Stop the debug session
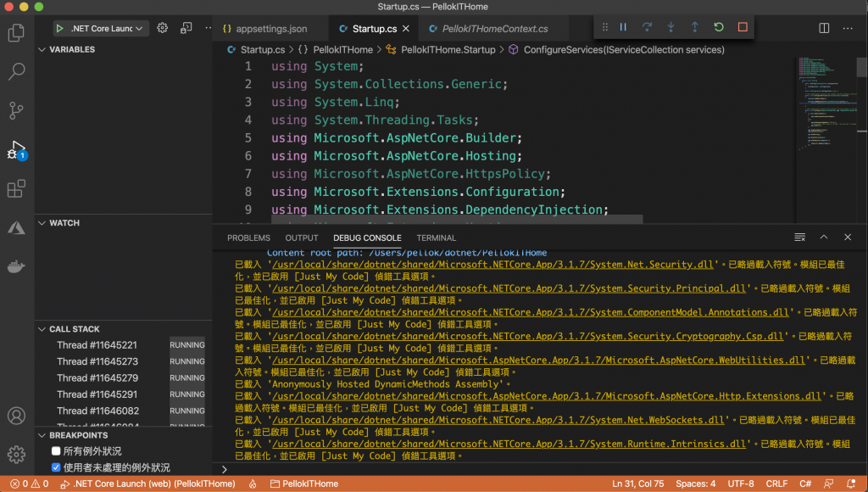 pyautogui.click(x=743, y=27)
